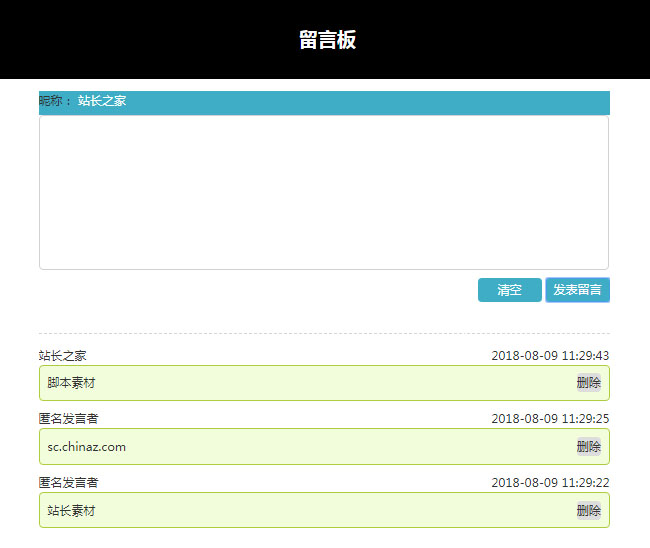Viewport: 650px width, 548px height.
Task: Click the timestamp 2018-08-09 11:29:22
Action: pos(550,482)
